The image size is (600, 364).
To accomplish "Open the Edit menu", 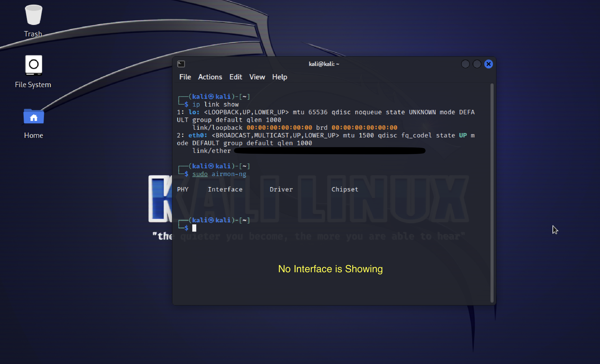I will 236,77.
